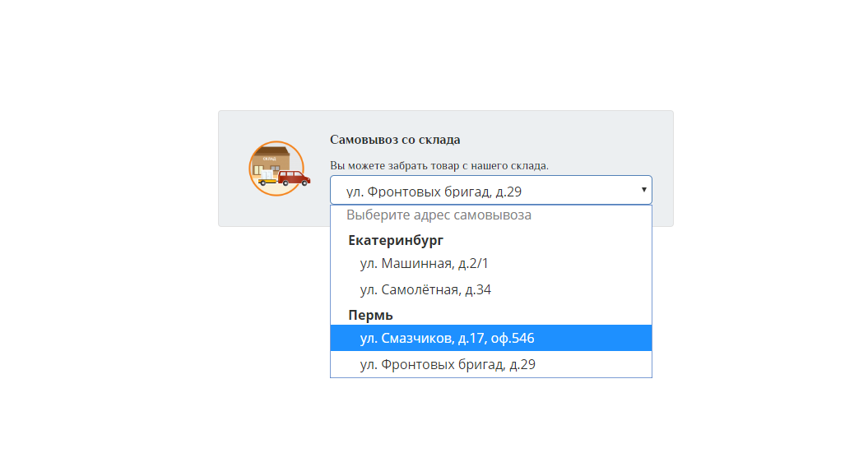Click the д.29 part of selected value

(x=508, y=192)
